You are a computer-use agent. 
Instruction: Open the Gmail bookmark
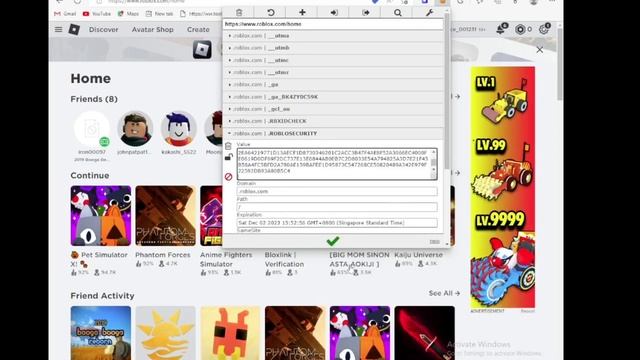(x=65, y=13)
